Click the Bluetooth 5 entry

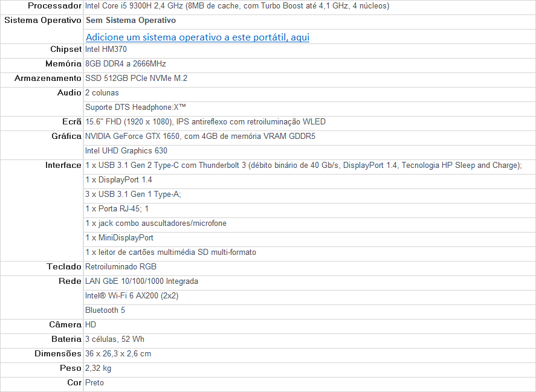(x=105, y=310)
